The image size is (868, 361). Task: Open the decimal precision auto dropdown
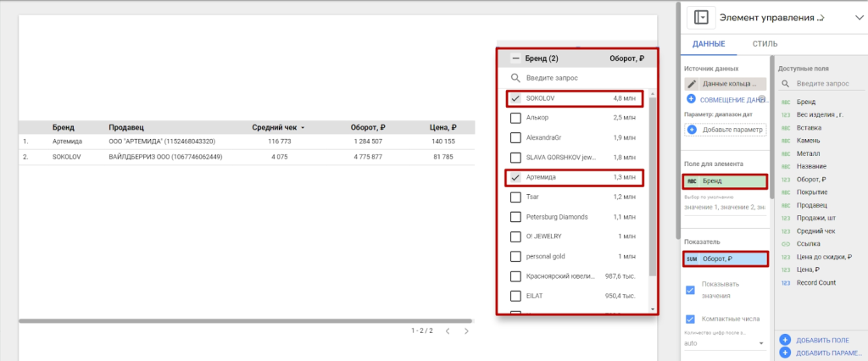pos(722,343)
